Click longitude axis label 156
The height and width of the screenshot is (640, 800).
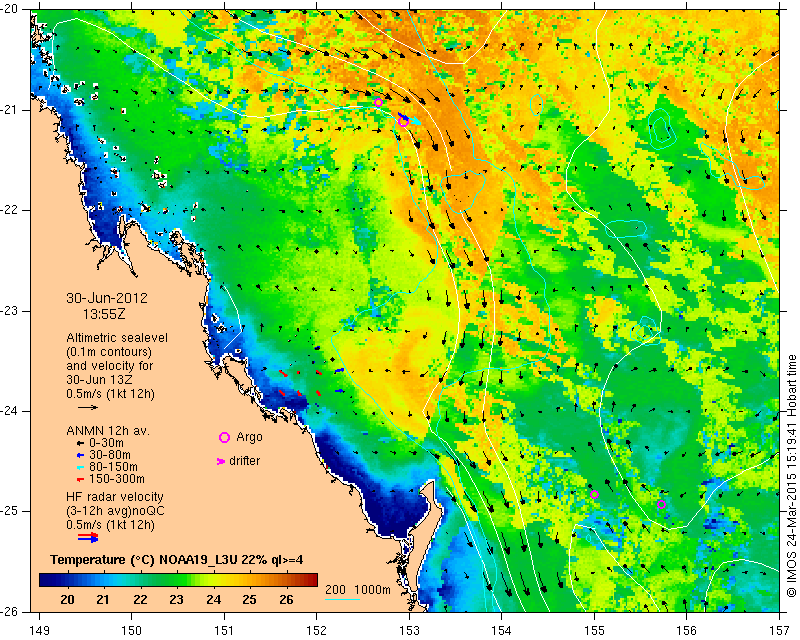coord(687,631)
